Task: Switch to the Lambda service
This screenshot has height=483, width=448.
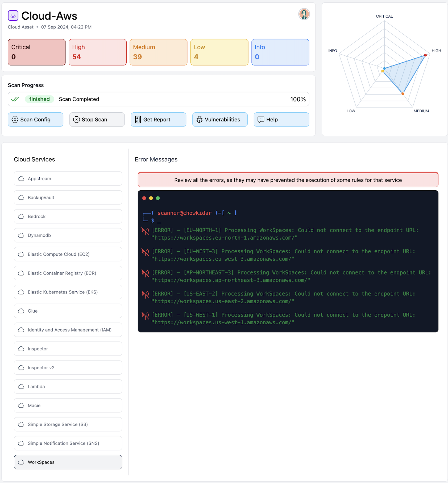Action: [68, 387]
